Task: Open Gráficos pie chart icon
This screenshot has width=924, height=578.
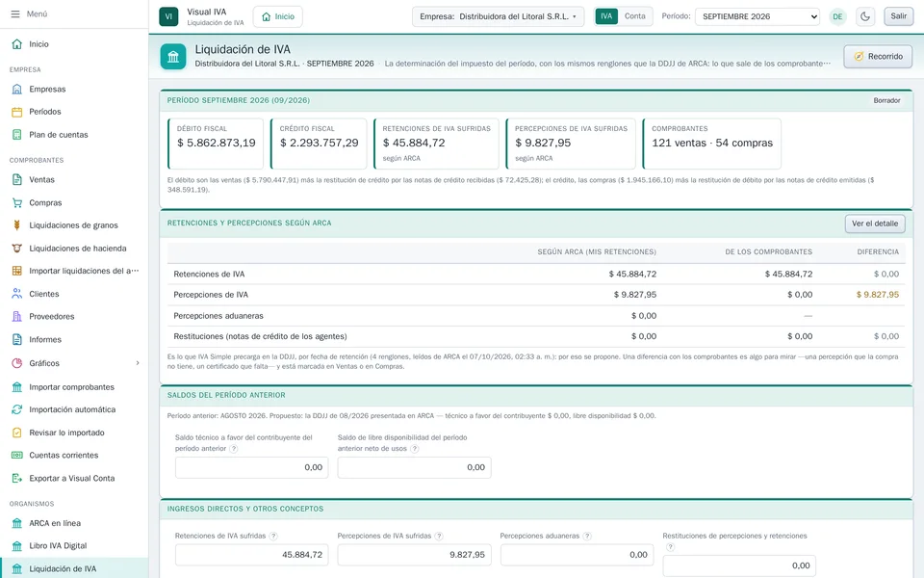Action: [x=17, y=363]
